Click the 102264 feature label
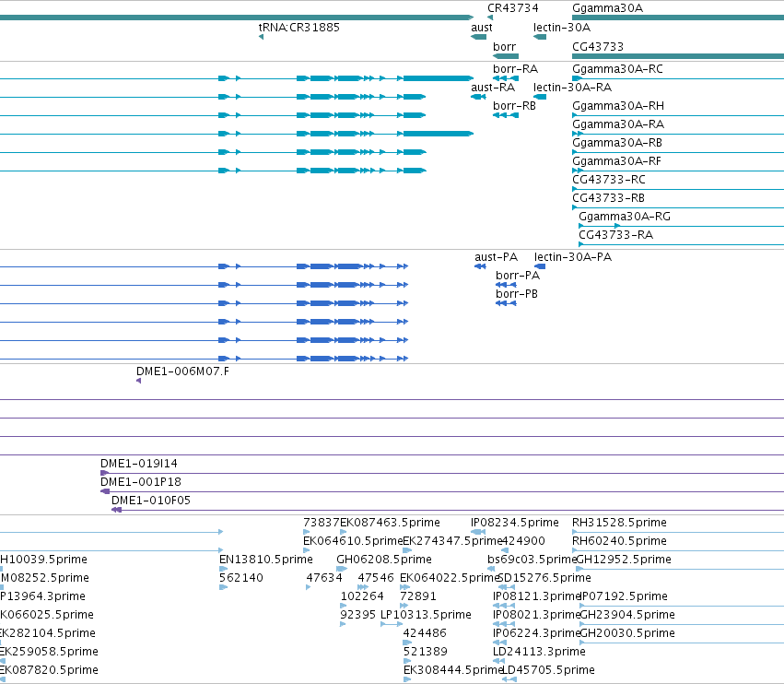Viewport: 784px width, 684px height. click(x=362, y=596)
